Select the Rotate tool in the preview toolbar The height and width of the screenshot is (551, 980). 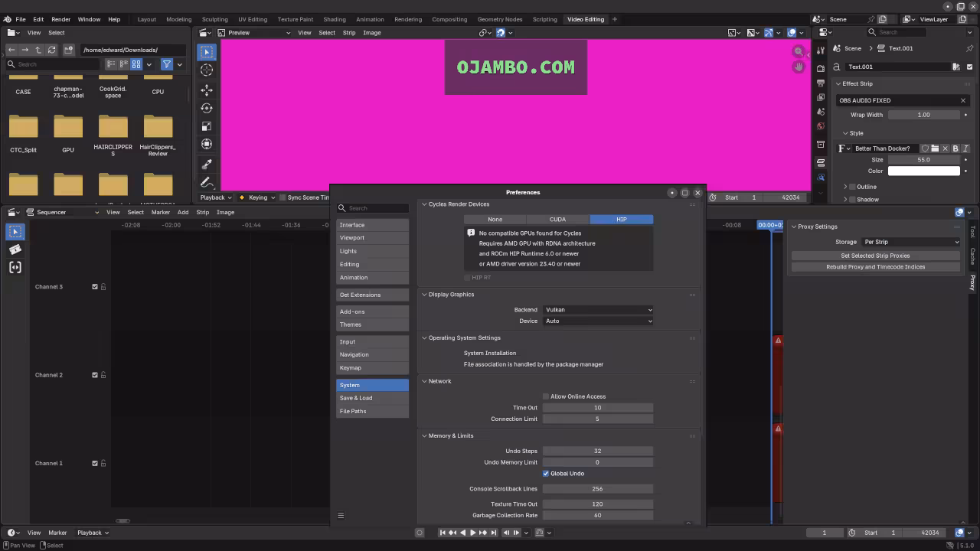pos(206,109)
